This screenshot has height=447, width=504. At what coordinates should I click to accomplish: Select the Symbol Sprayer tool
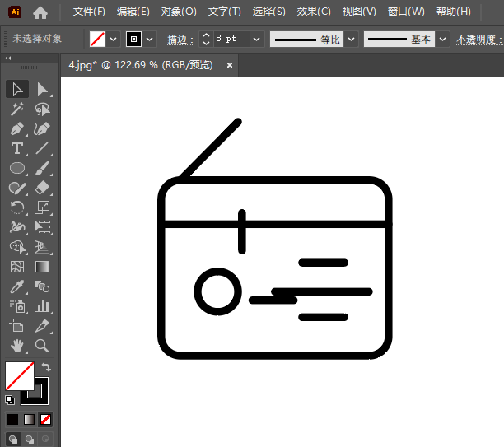17,306
